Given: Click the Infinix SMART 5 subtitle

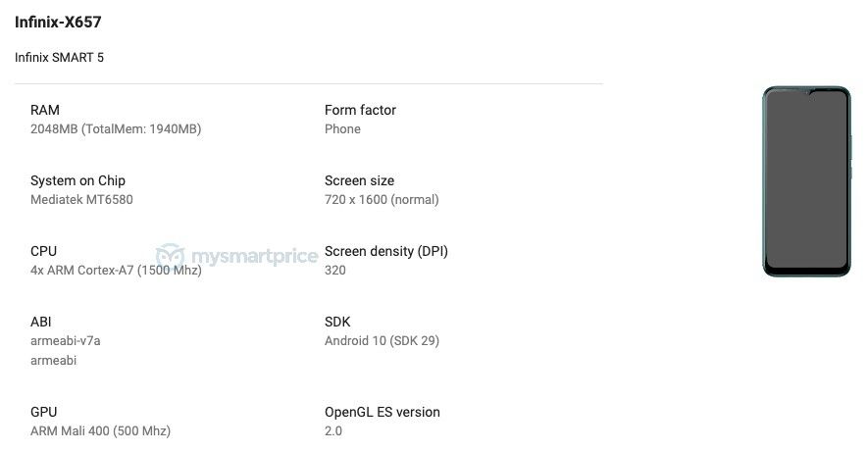Looking at the screenshot, I should point(59,58).
